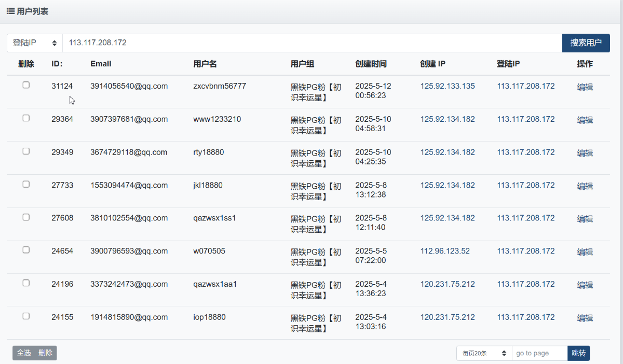Screen dimensions: 623x364
Task: Click creation IP 125.92.134.182 in www1233210 row
Action: (448, 119)
